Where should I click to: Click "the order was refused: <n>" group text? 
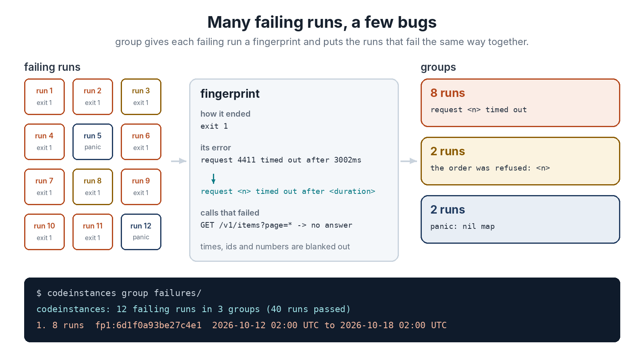[490, 168]
